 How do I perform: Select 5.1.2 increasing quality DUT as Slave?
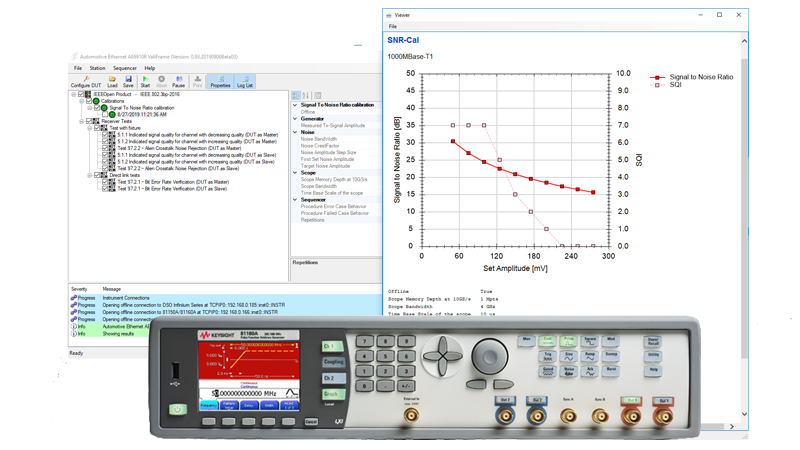click(196, 162)
